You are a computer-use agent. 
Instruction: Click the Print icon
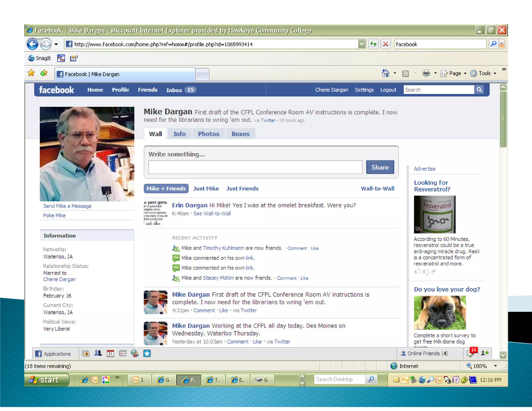[x=426, y=73]
